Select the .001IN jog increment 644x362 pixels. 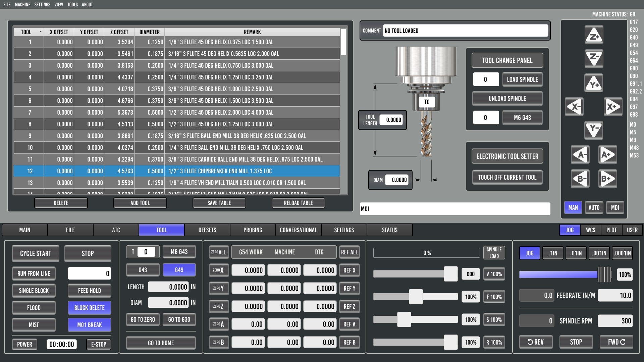pyautogui.click(x=599, y=253)
